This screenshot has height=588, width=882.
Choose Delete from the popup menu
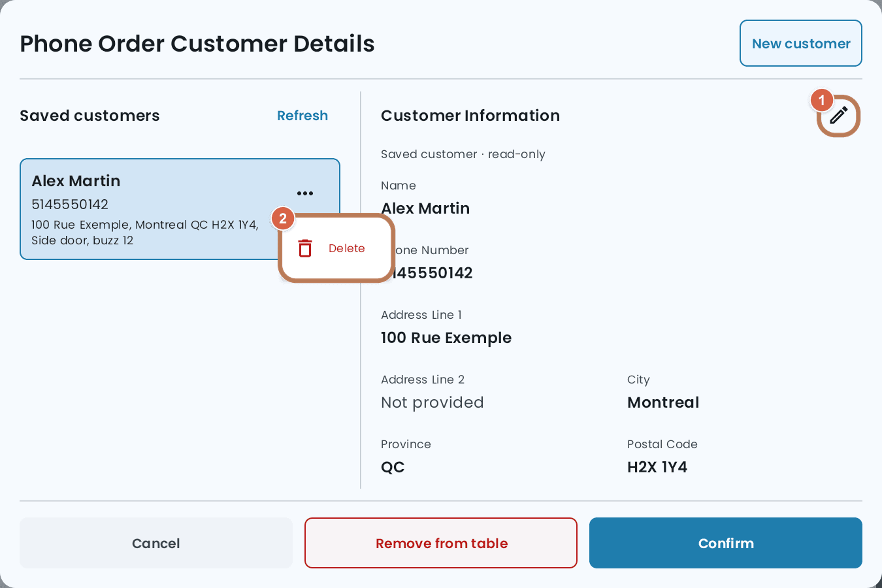(337, 248)
